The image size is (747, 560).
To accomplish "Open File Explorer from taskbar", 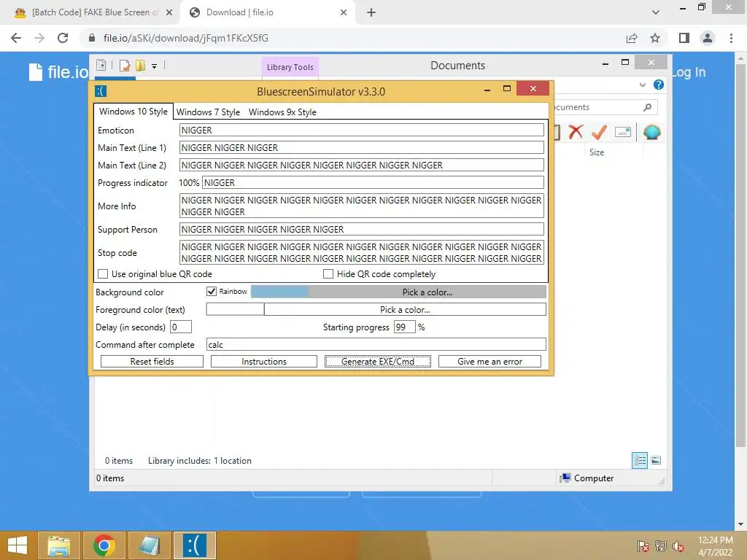I will pos(59,545).
